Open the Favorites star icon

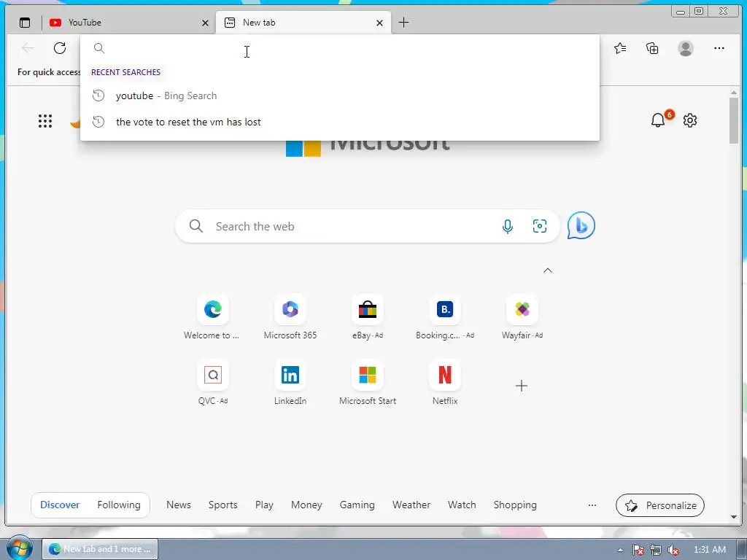[x=620, y=48]
